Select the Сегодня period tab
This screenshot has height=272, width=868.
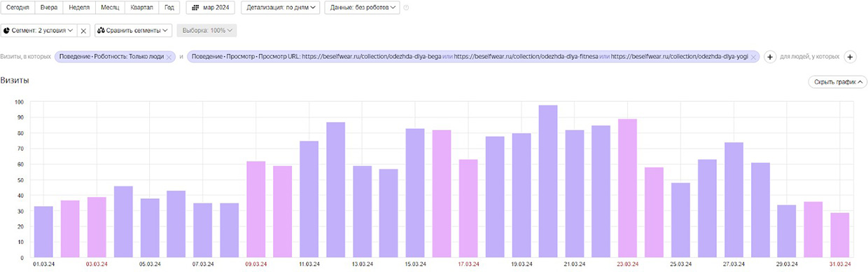coord(18,8)
